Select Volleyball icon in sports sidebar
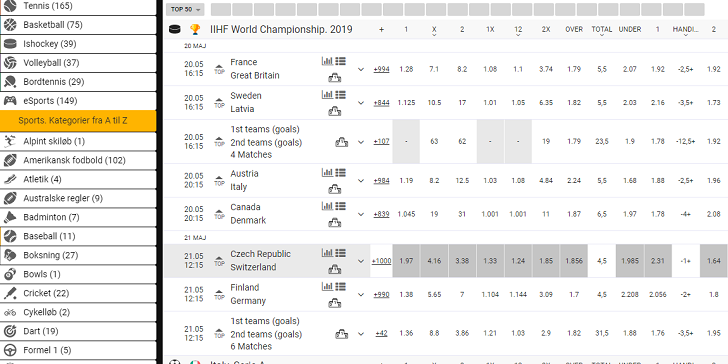The image size is (728, 364). (10, 63)
